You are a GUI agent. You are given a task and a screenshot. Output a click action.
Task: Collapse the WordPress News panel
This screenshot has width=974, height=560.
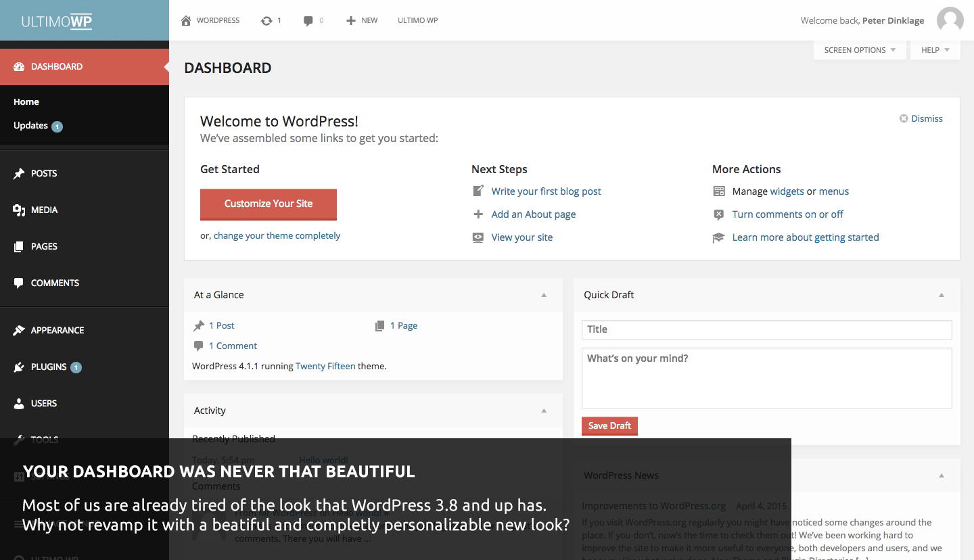click(942, 475)
